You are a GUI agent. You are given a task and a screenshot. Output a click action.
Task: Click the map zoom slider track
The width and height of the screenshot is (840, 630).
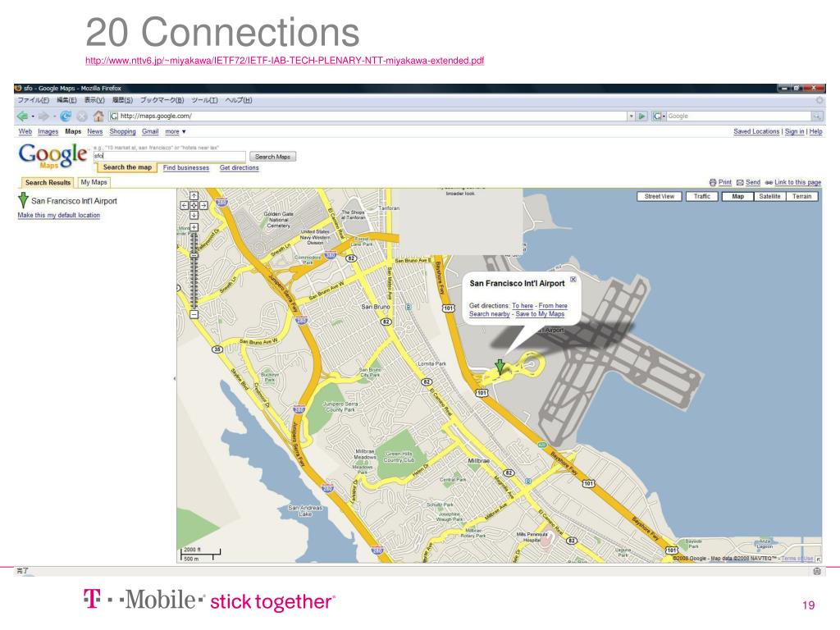click(194, 271)
